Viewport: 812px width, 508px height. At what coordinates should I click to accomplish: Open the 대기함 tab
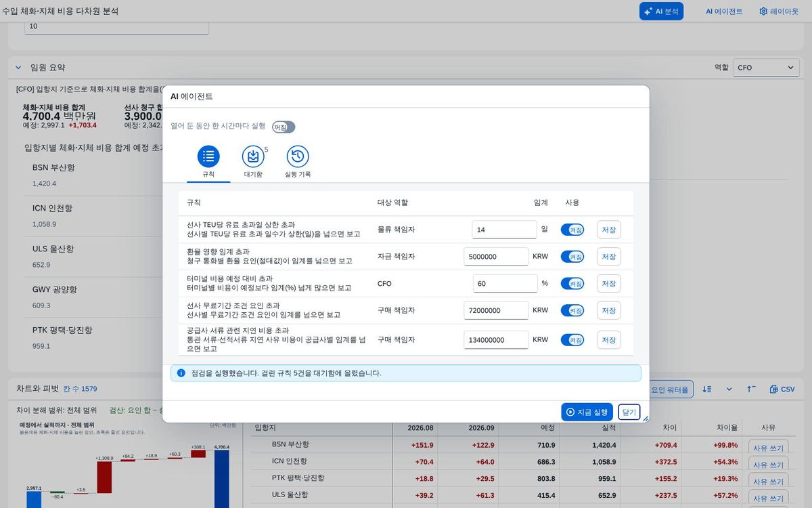(x=253, y=162)
